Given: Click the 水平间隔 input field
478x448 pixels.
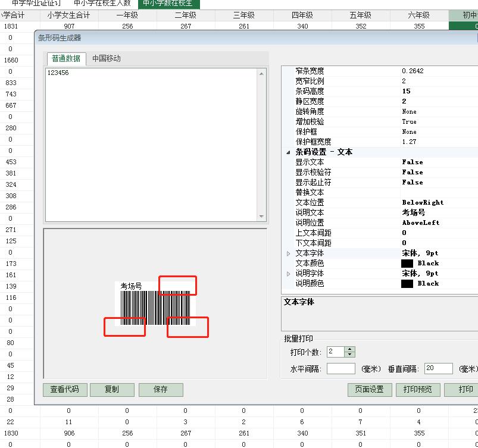Looking at the screenshot, I should click(341, 369).
